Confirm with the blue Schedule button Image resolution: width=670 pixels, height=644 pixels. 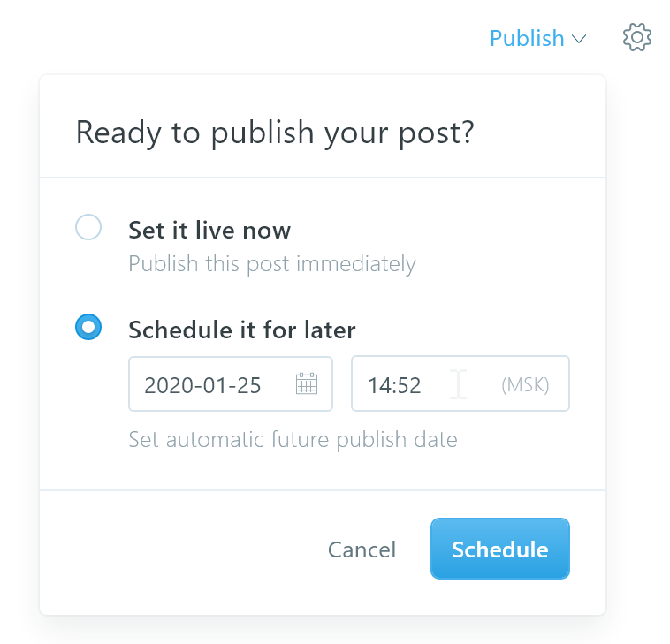500,549
